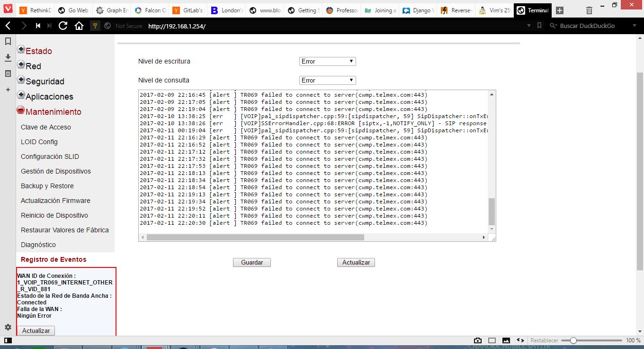Screen dimensions: 644x349
Task: Open the Downloads side panel
Action: (8, 57)
